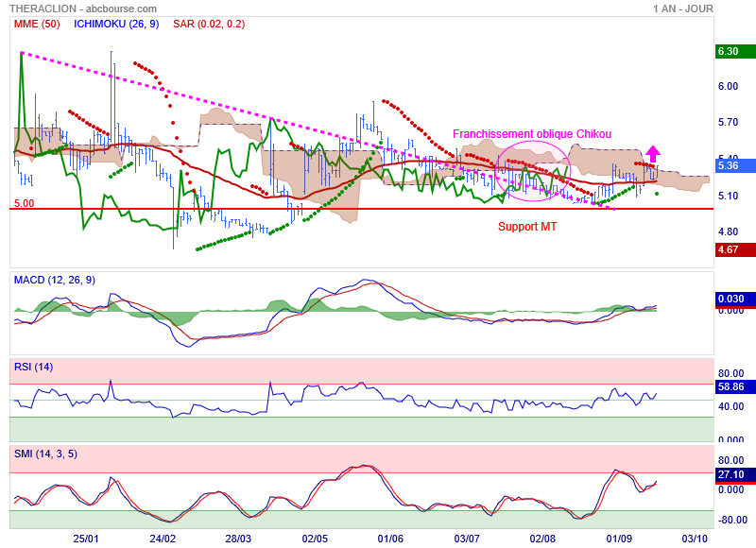Click the 24/02 date axis label
The image size is (756, 548).
coord(163,539)
